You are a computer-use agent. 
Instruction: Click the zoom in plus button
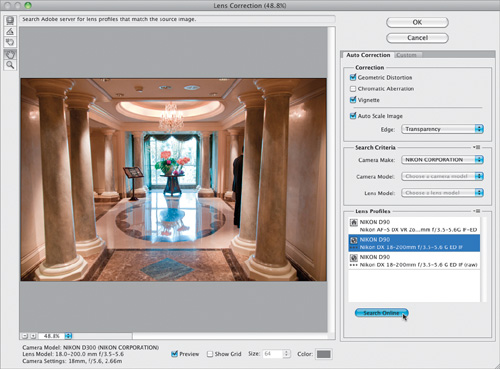[x=33, y=336]
